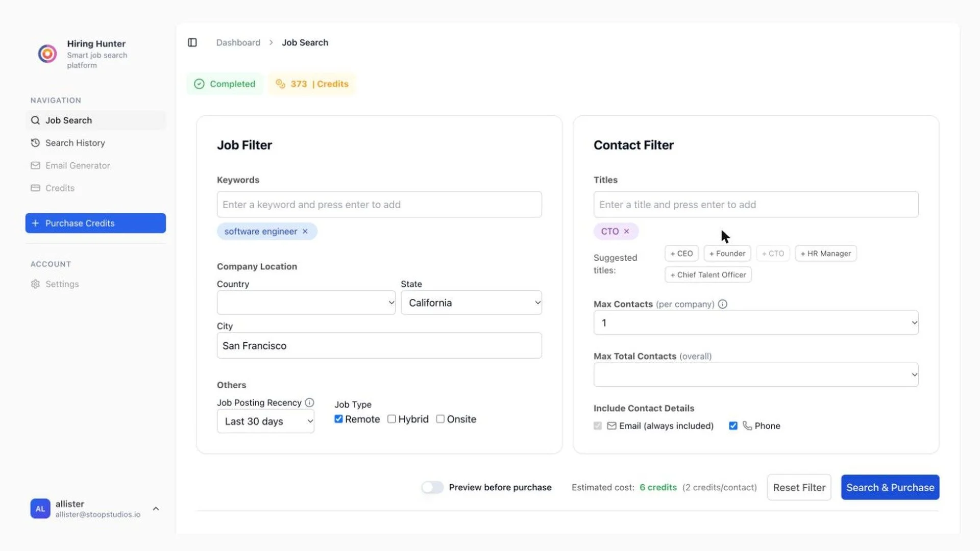This screenshot has height=551, width=980.
Task: Add suggested title CEO
Action: pyautogui.click(x=681, y=254)
